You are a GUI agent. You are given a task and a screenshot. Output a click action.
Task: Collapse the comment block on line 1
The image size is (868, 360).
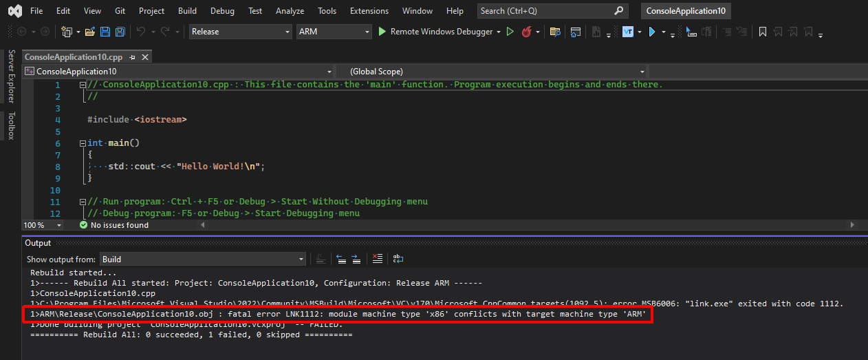click(83, 85)
